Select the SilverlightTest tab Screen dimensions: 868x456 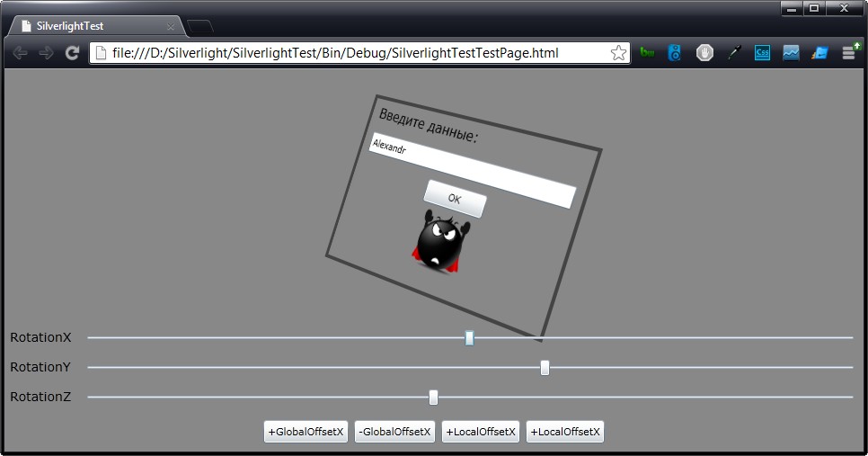tap(97, 26)
